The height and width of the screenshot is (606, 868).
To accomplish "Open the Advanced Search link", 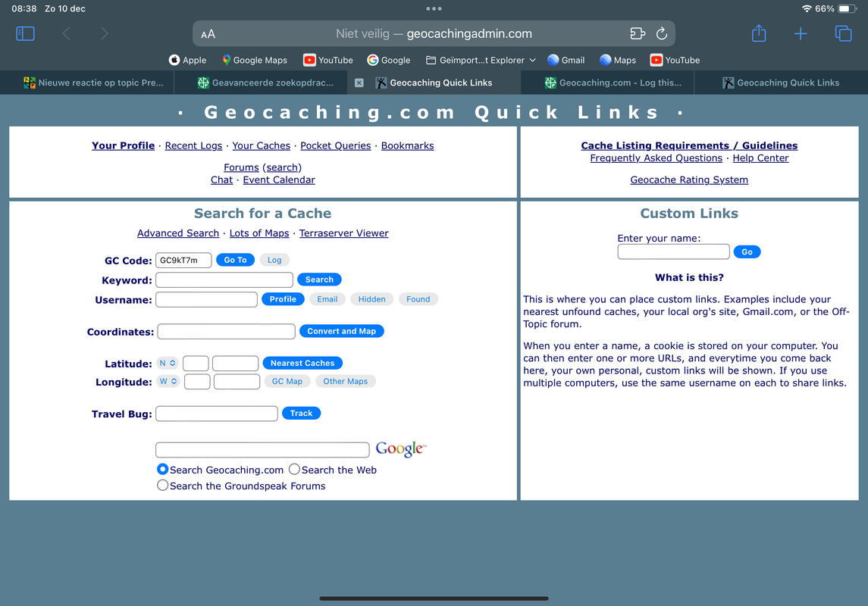I will (x=178, y=233).
